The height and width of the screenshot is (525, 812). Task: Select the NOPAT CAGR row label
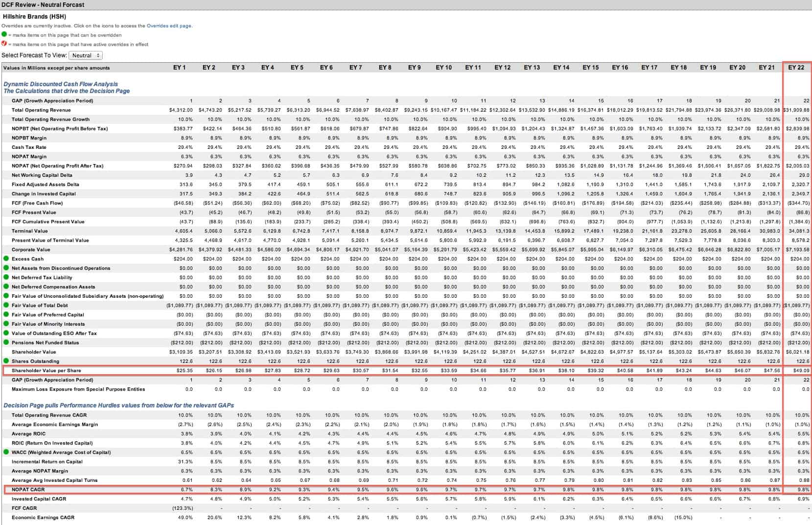point(28,490)
